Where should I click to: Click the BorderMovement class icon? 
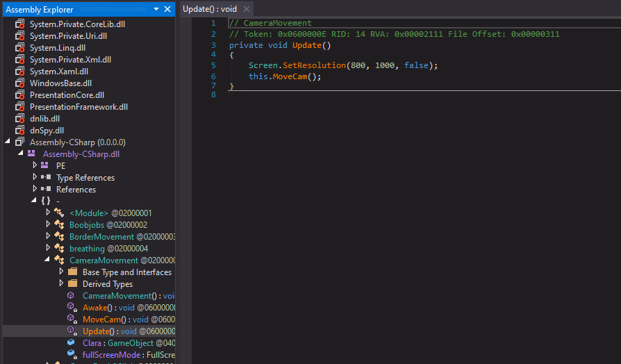click(x=59, y=236)
